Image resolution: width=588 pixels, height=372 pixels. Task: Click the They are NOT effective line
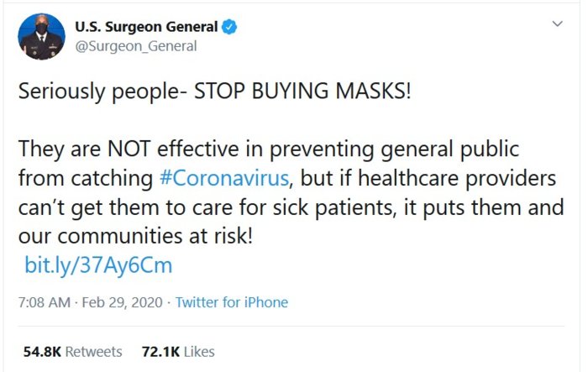tap(269, 149)
